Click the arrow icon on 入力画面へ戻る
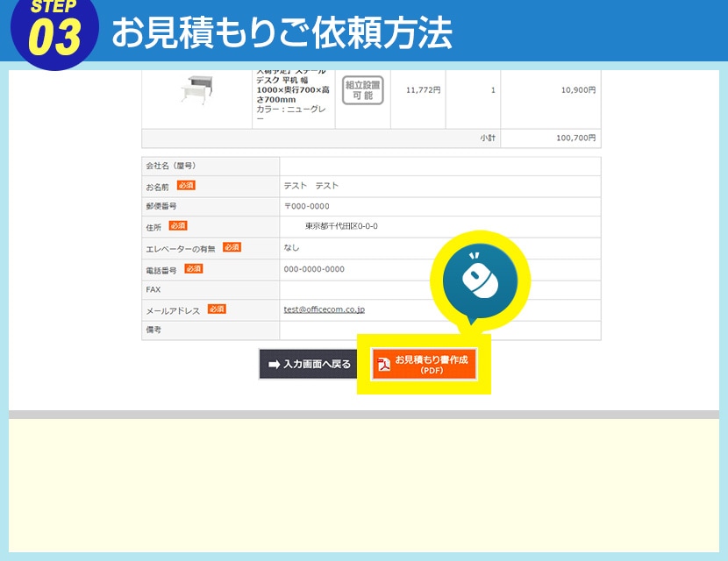The image size is (728, 561). (274, 365)
